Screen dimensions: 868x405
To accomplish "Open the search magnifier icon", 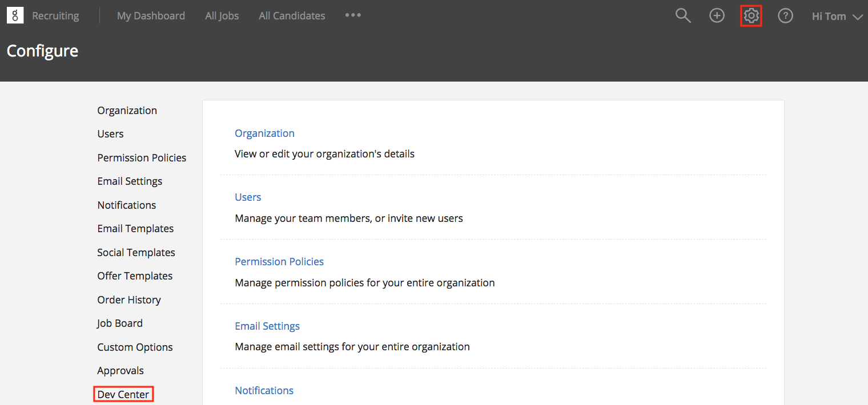I will pyautogui.click(x=683, y=16).
